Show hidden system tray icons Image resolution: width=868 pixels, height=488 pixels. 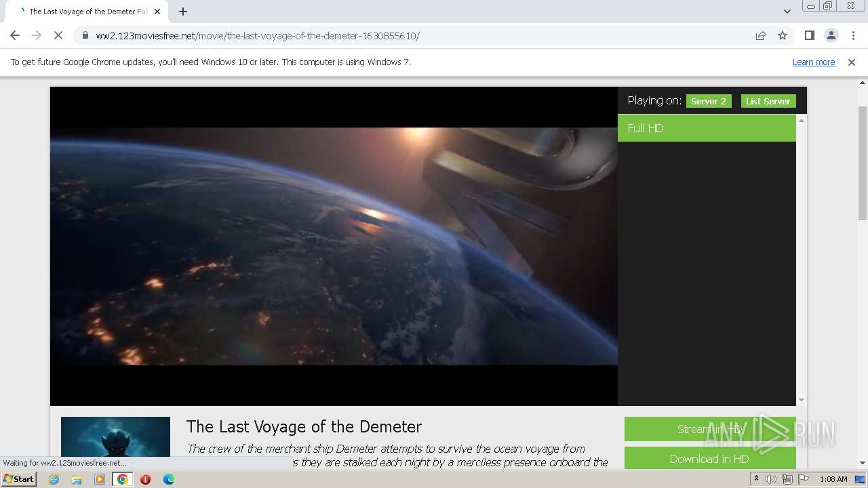756,479
